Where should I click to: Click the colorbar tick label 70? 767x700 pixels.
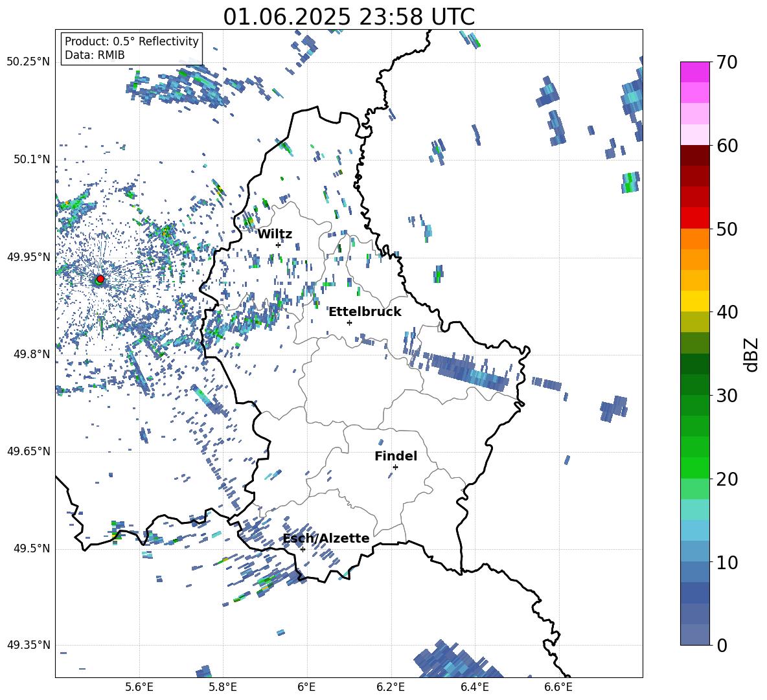coord(726,62)
